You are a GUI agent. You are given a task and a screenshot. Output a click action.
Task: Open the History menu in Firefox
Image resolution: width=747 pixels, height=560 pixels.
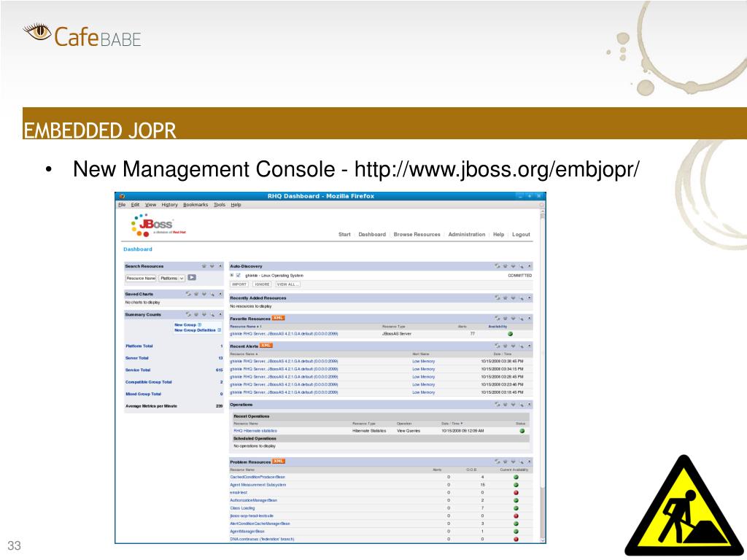click(169, 205)
